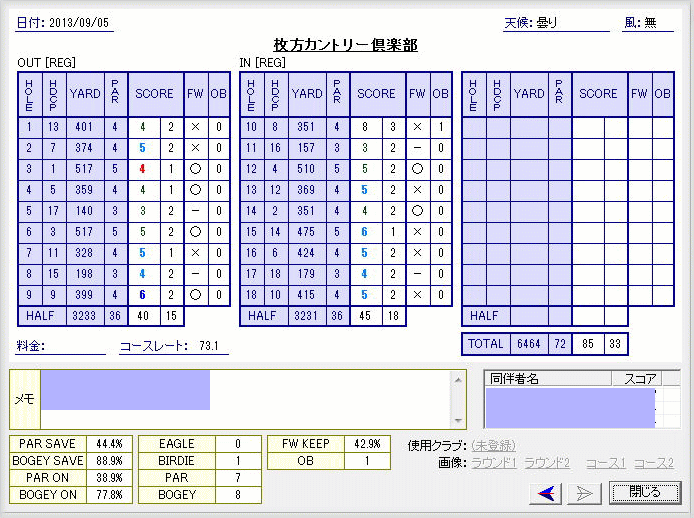Click the OUT [REG] label
This screenshot has height=518, width=694.
pos(46,63)
